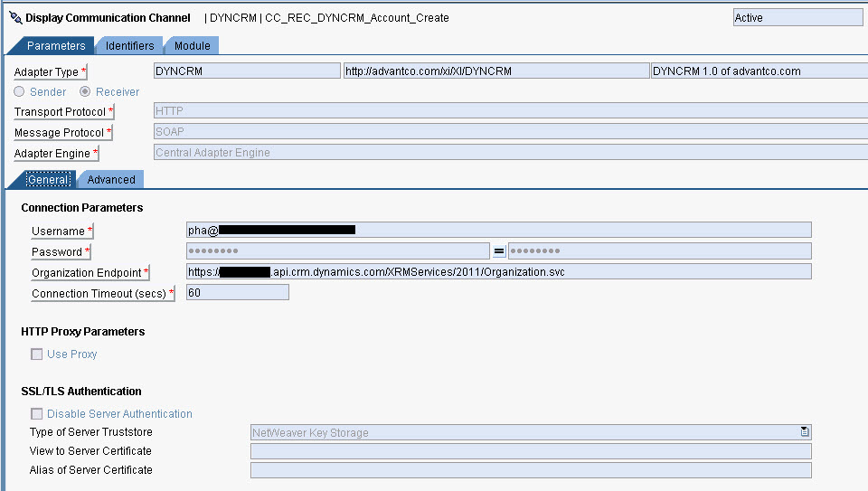
Task: Select the Sender radio button
Action: coord(19,91)
